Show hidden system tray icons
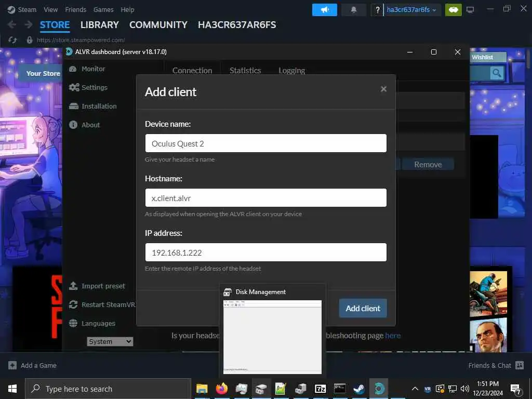Viewport: 532px width, 399px height. 415,389
